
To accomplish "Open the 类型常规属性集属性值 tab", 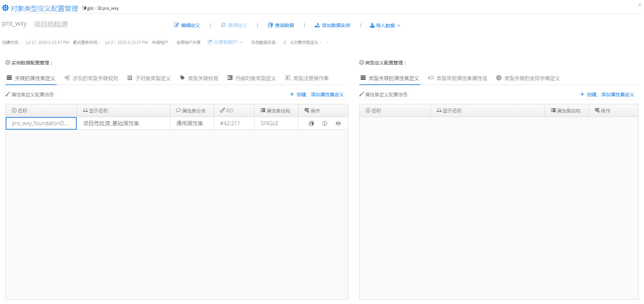I will pos(458,78).
